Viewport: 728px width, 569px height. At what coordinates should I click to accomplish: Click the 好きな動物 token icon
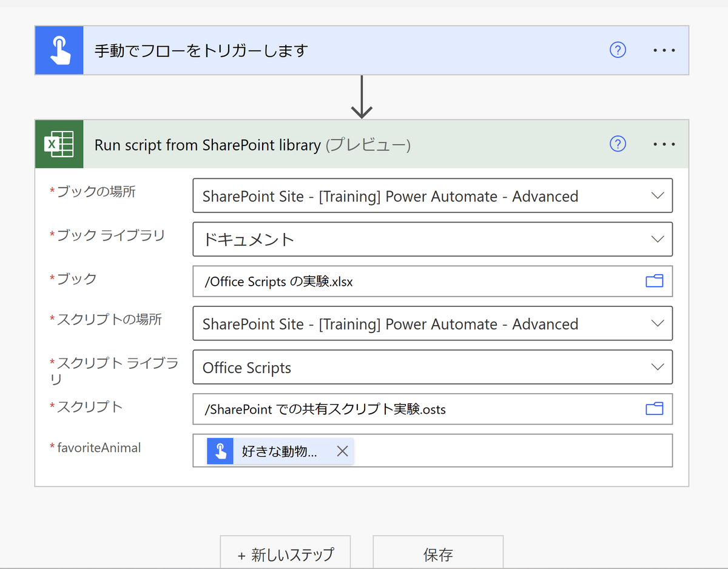pyautogui.click(x=220, y=451)
